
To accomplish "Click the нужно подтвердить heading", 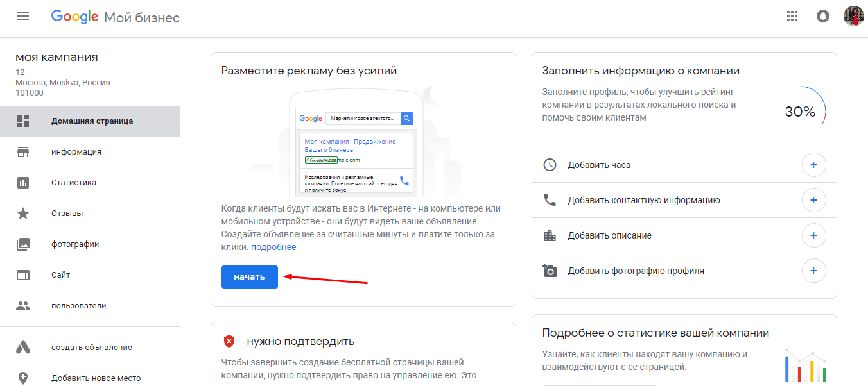I will coord(300,341).
